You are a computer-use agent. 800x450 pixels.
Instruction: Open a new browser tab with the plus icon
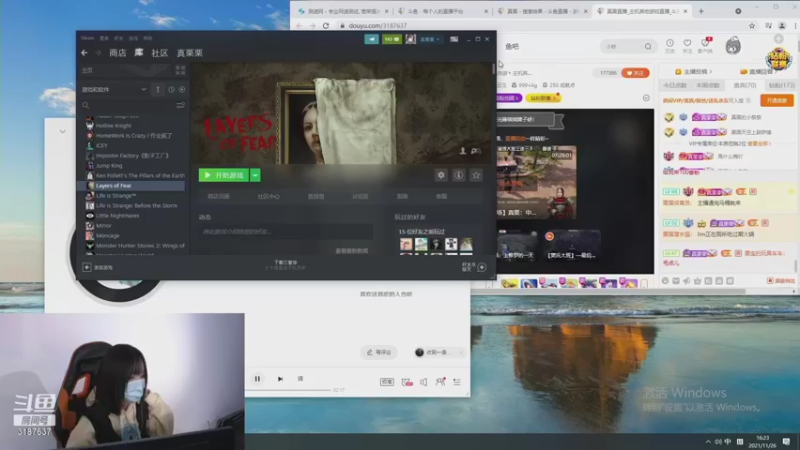701,11
